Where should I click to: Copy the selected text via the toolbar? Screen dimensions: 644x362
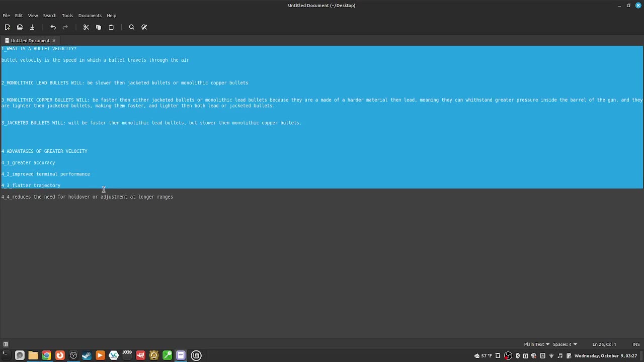pyautogui.click(x=99, y=27)
